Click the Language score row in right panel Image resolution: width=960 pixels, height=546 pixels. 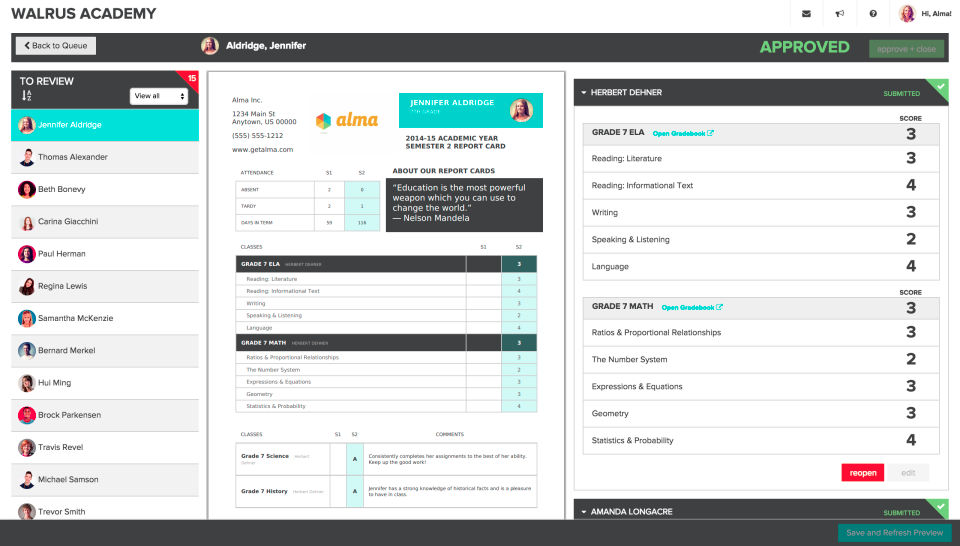(x=761, y=266)
